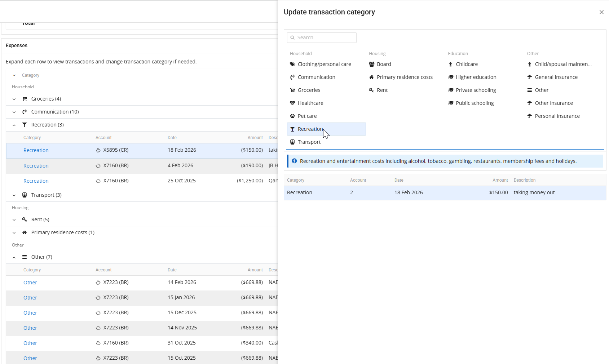609x364 pixels.
Task: Click the Primary residence costs house icon
Action: [371, 77]
